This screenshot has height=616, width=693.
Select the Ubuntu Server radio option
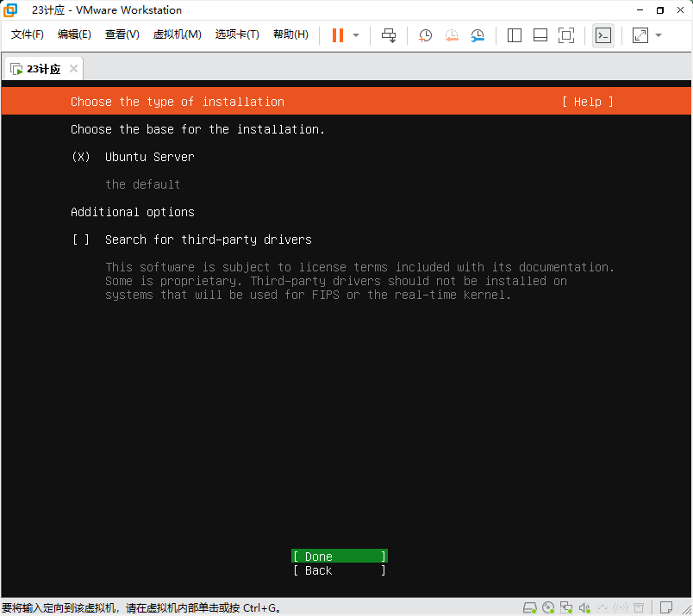[81, 157]
